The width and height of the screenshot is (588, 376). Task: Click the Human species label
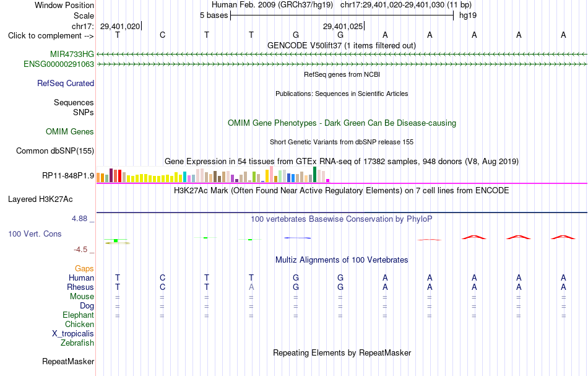(x=81, y=278)
